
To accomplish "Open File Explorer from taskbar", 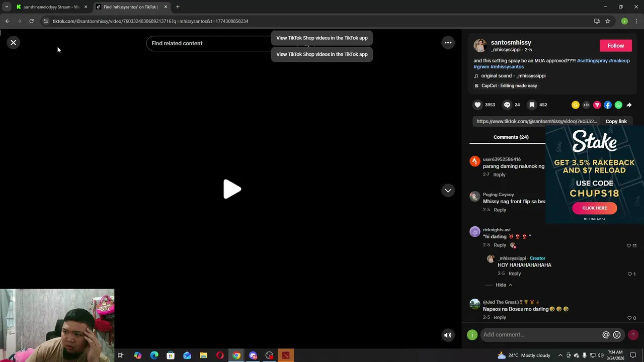I will (x=203, y=355).
